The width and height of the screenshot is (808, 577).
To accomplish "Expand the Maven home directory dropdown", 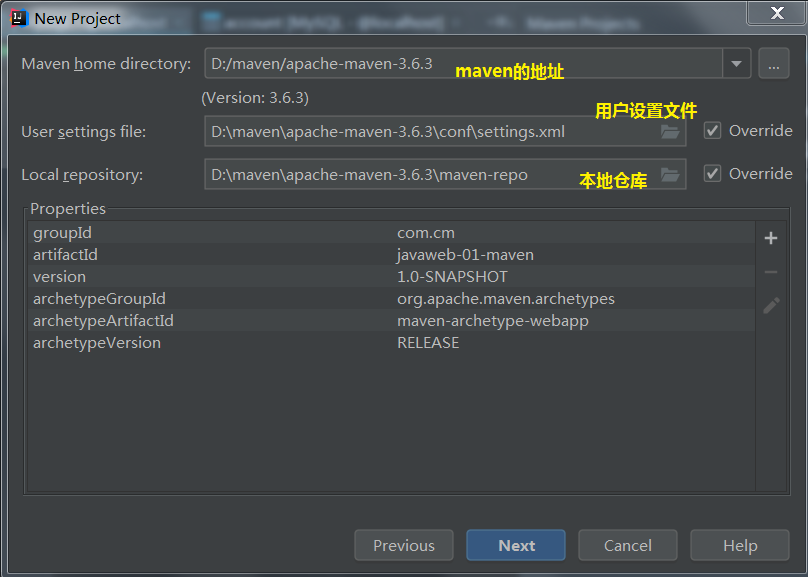I will click(x=736, y=63).
